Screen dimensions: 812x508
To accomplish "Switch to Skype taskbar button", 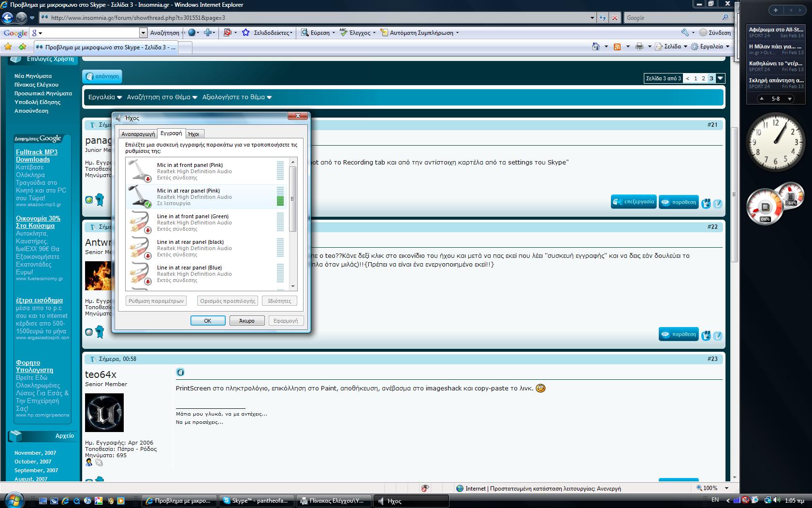I will coord(256,501).
